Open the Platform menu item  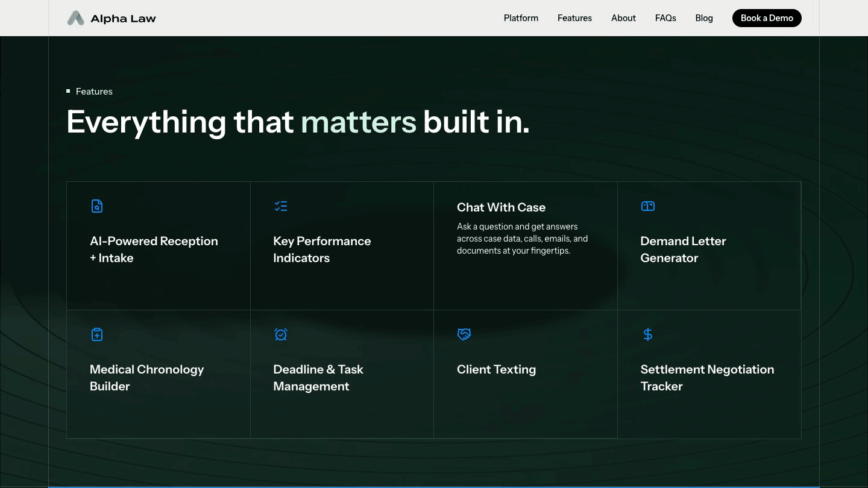click(x=521, y=18)
